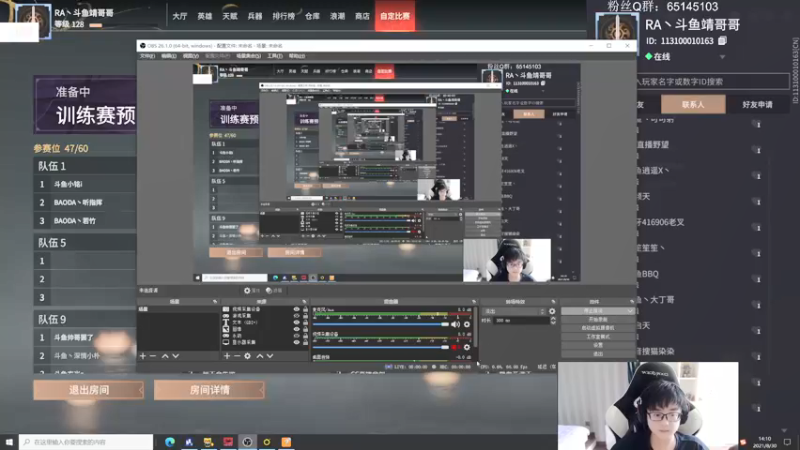The width and height of the screenshot is (800, 450).
Task: Remove source with the Sources panel minus icon
Action: point(237,356)
